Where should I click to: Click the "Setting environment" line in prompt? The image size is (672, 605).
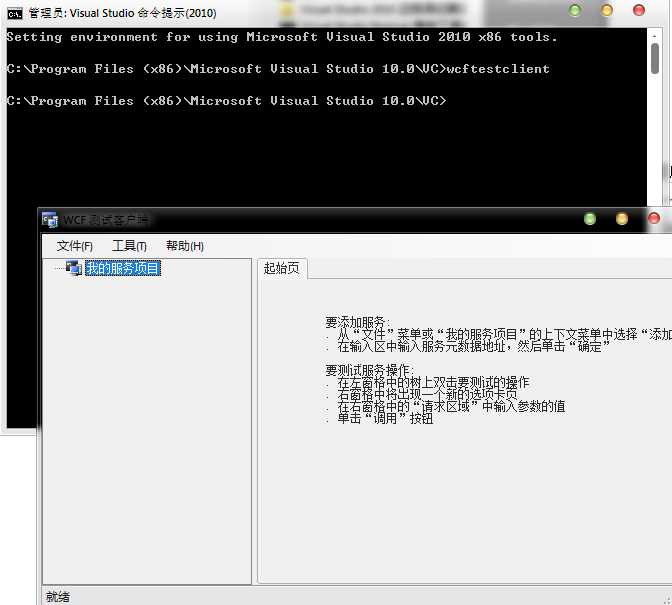coord(282,37)
